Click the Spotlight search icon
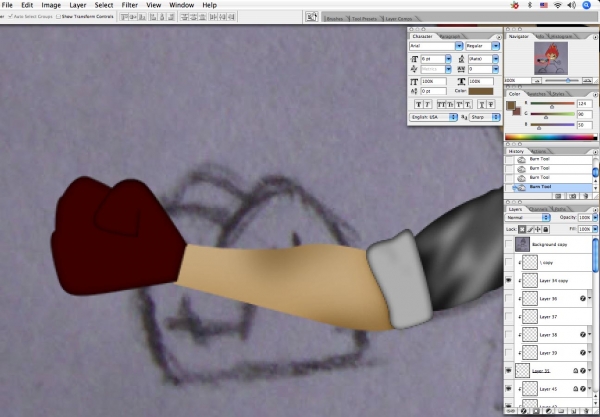The image size is (600, 417). point(586,5)
